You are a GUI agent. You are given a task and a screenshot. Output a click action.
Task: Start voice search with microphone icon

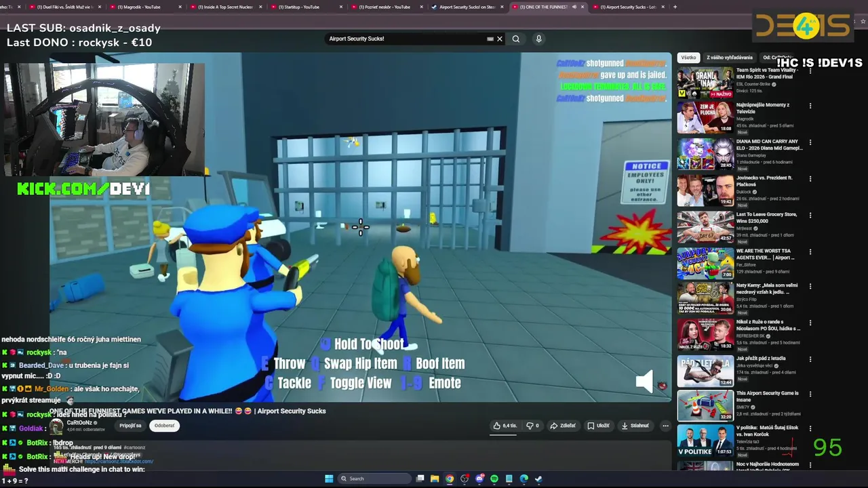(538, 39)
